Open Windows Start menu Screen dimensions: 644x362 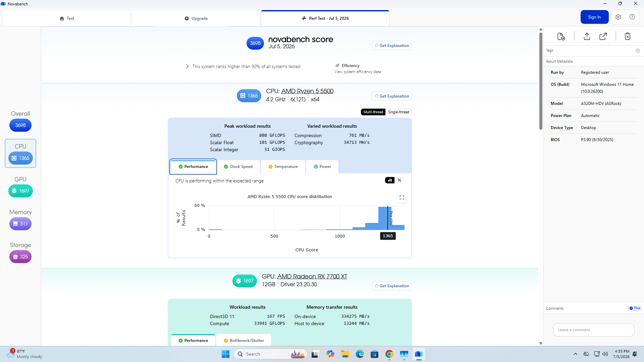225,354
